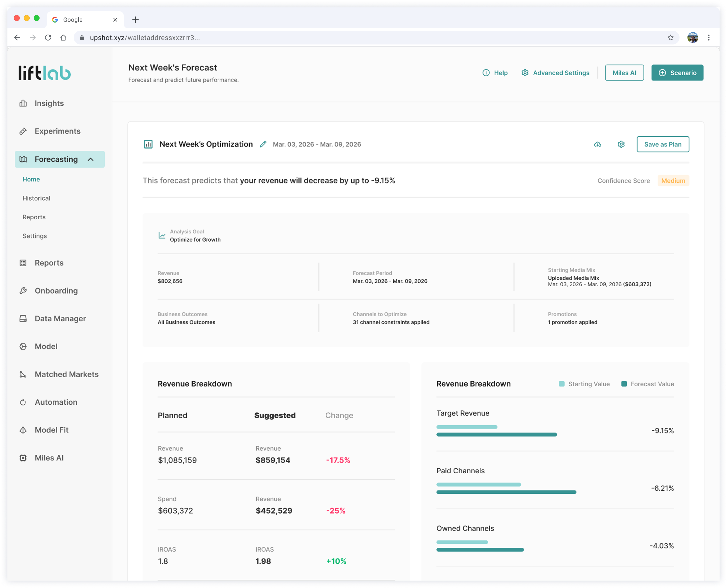
Task: Open the optimization settings gear icon
Action: 621,144
